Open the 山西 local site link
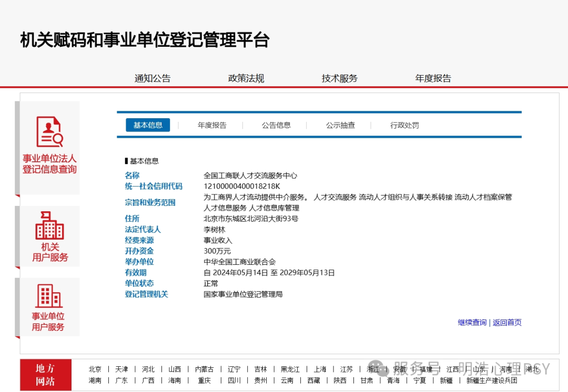Image resolution: width=568 pixels, height=392 pixels. (x=174, y=369)
